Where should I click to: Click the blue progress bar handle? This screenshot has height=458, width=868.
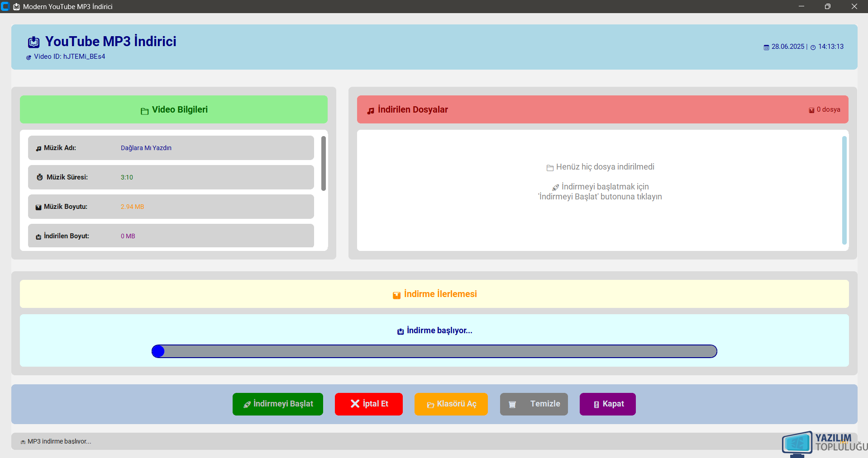point(158,351)
